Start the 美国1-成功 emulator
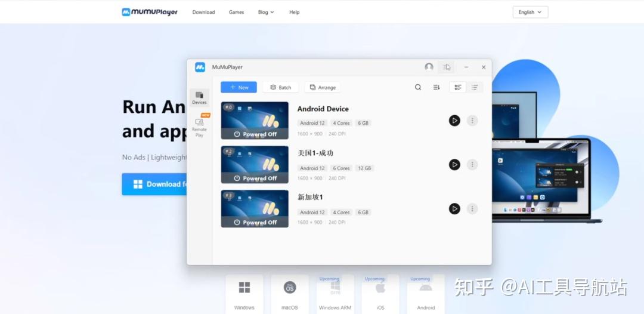Screen dimensions: 644x314 [454, 164]
